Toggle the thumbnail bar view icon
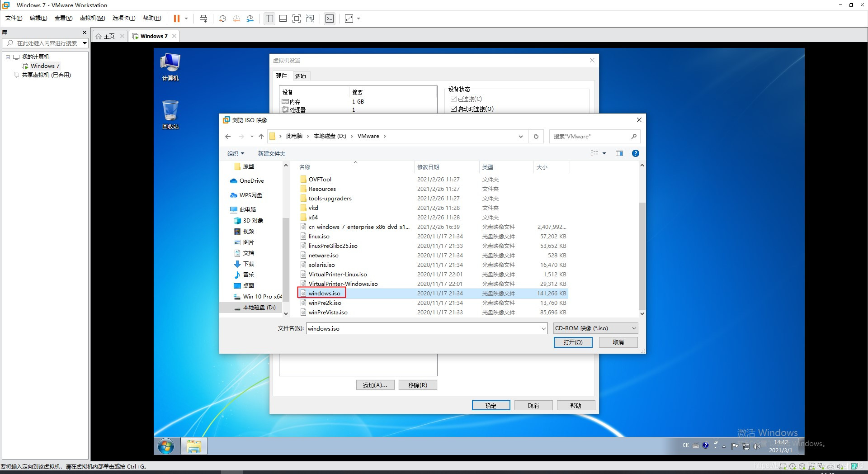Image resolution: width=868 pixels, height=474 pixels. (x=283, y=19)
